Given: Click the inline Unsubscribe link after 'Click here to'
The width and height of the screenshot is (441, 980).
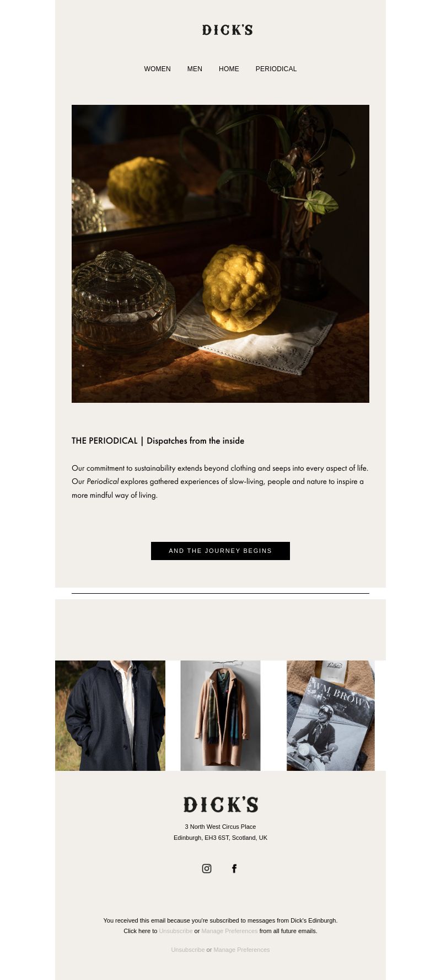Looking at the screenshot, I should [176, 931].
